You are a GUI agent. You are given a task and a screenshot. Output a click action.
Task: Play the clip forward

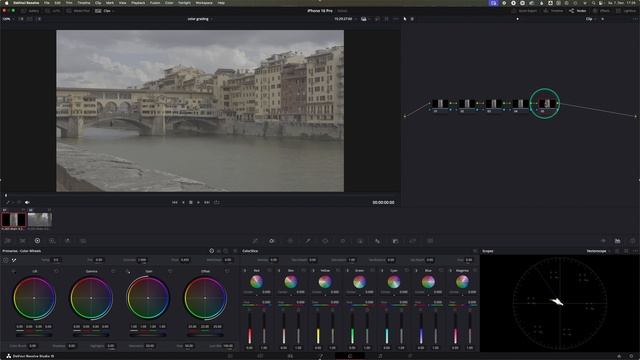pos(198,202)
